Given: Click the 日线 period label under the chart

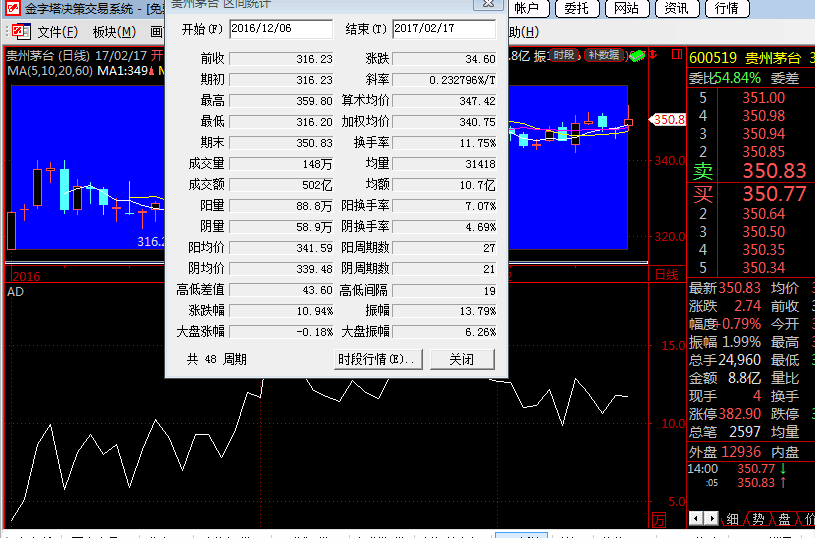Looking at the screenshot, I should click(666, 275).
